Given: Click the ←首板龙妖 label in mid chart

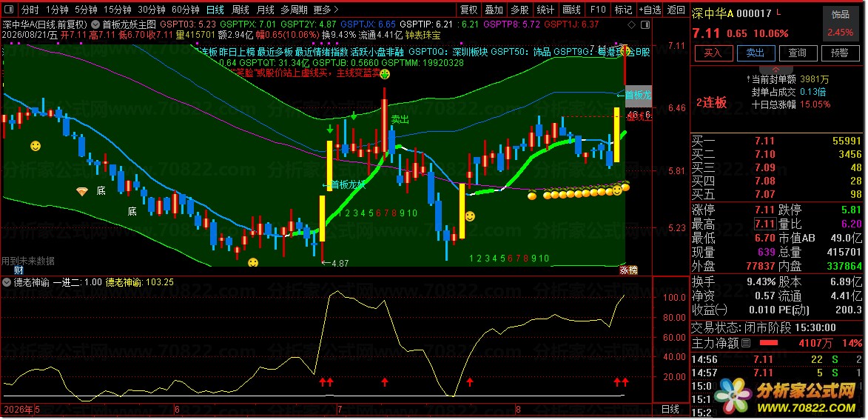Looking at the screenshot, I should [344, 185].
